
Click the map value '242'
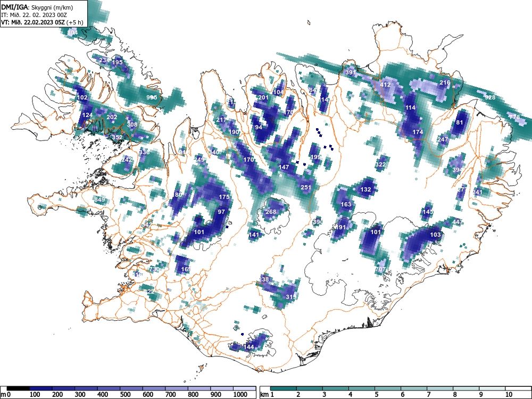point(127,160)
